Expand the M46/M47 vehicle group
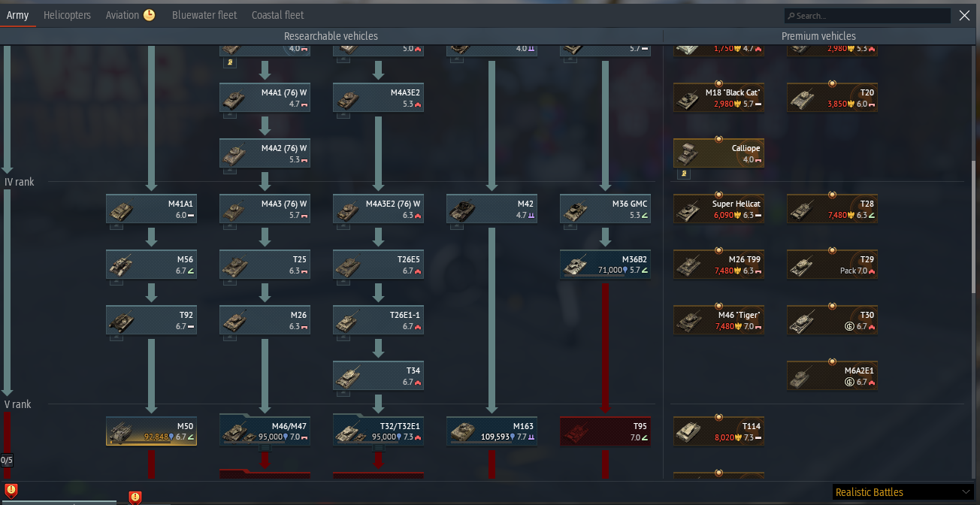 pyautogui.click(x=265, y=448)
